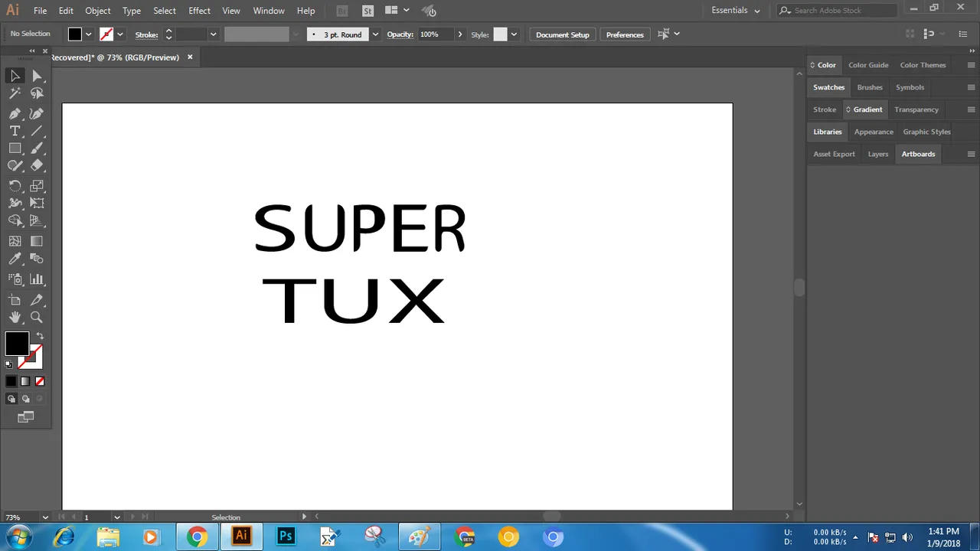Image resolution: width=980 pixels, height=551 pixels.
Task: Select the Free Transform tool
Action: pos(37,203)
